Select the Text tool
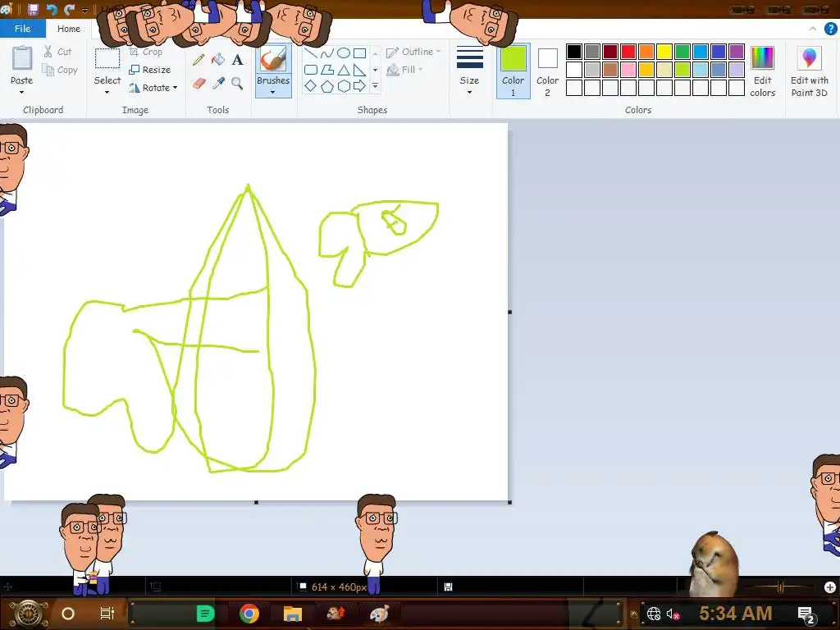The image size is (840, 630). click(237, 59)
